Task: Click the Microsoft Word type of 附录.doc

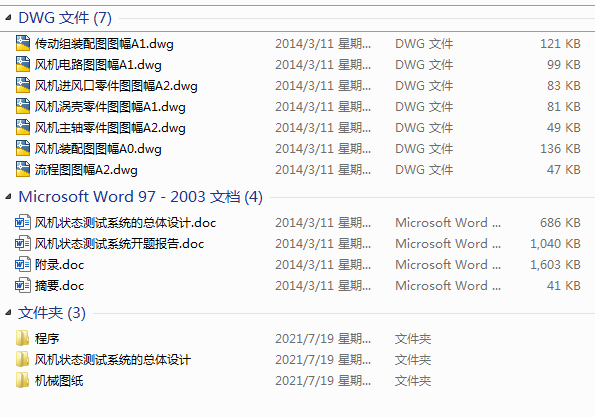Action: tap(448, 265)
